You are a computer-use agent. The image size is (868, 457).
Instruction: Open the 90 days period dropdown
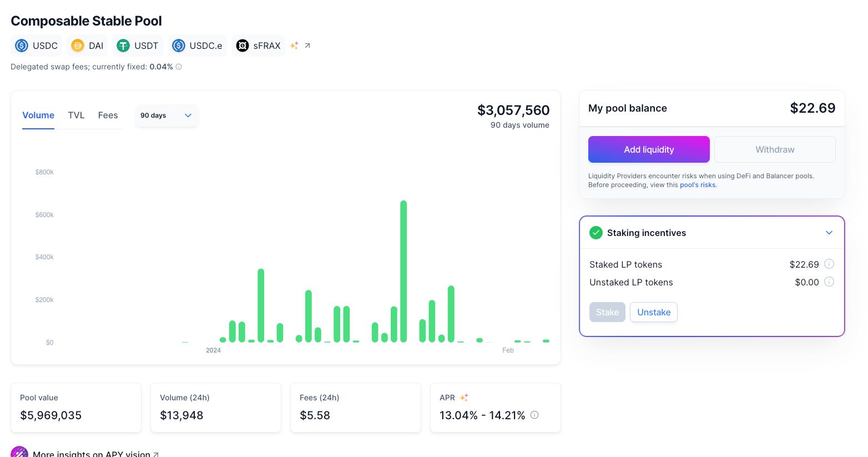coord(166,115)
